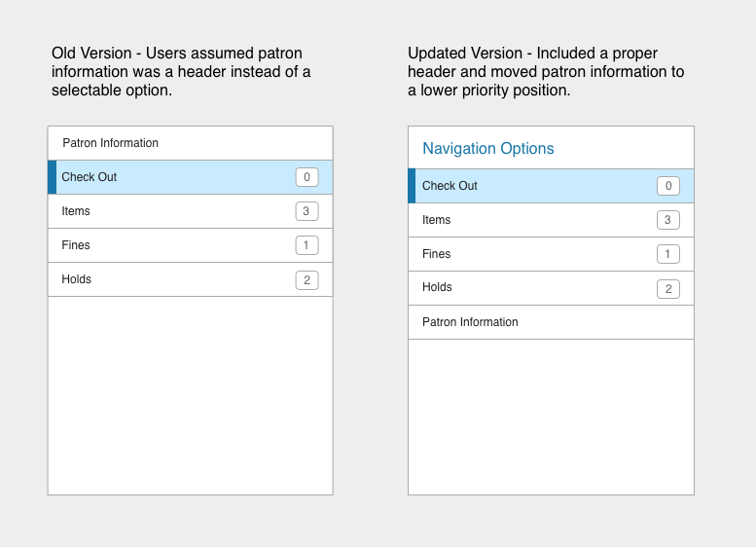Image resolution: width=756 pixels, height=547 pixels.
Task: Click the Navigation Options header
Action: coord(487,149)
